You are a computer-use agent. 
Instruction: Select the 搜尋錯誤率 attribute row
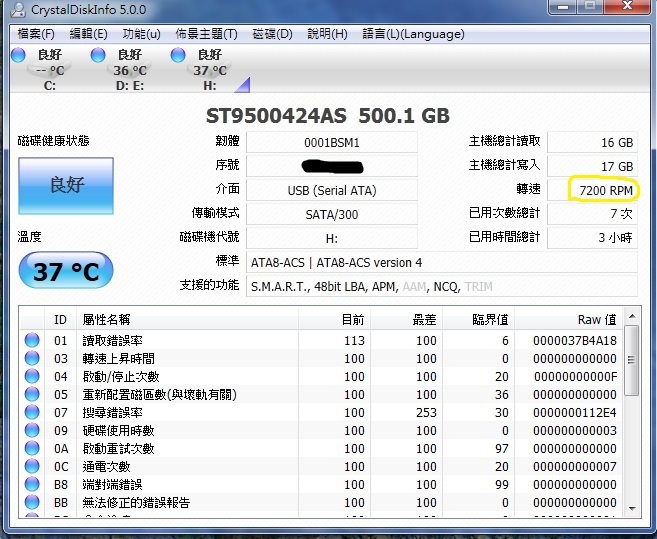321,412
